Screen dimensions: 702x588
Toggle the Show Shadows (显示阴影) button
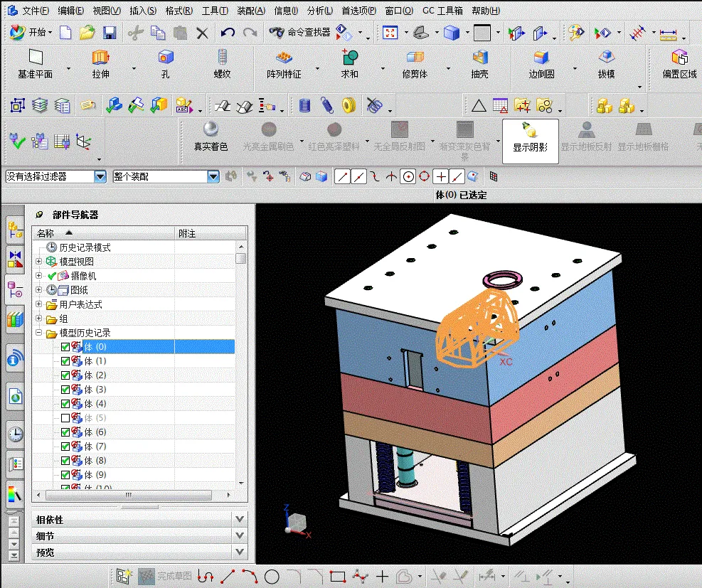(x=530, y=141)
